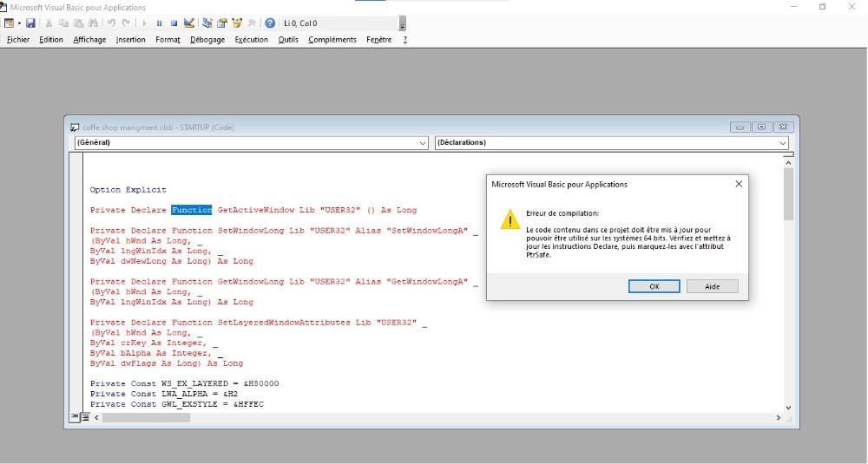Toggle Design Mode icon
Screen dimensions: 868x464
point(189,23)
